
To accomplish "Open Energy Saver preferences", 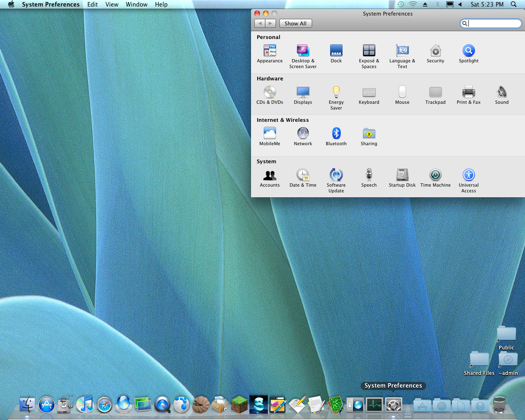I will 336,98.
